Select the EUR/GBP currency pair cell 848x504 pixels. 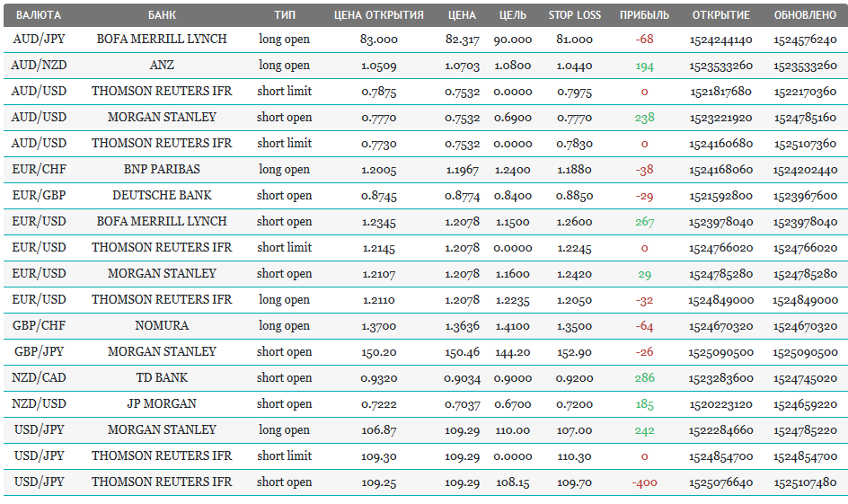(39, 195)
